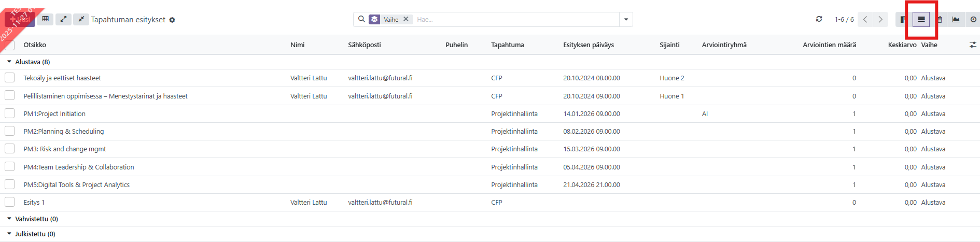This screenshot has width=980, height=242.
Task: Switch to the activity clock view
Action: tap(973, 20)
